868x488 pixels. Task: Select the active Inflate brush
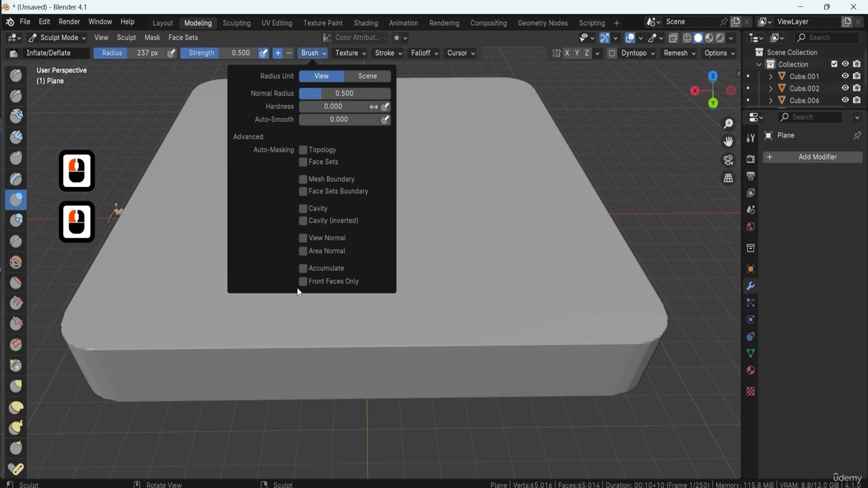click(16, 199)
